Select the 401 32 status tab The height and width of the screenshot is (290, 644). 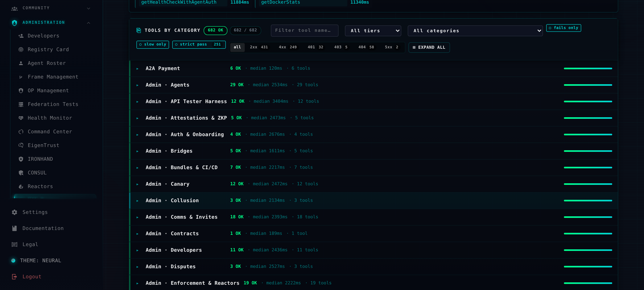pyautogui.click(x=316, y=47)
